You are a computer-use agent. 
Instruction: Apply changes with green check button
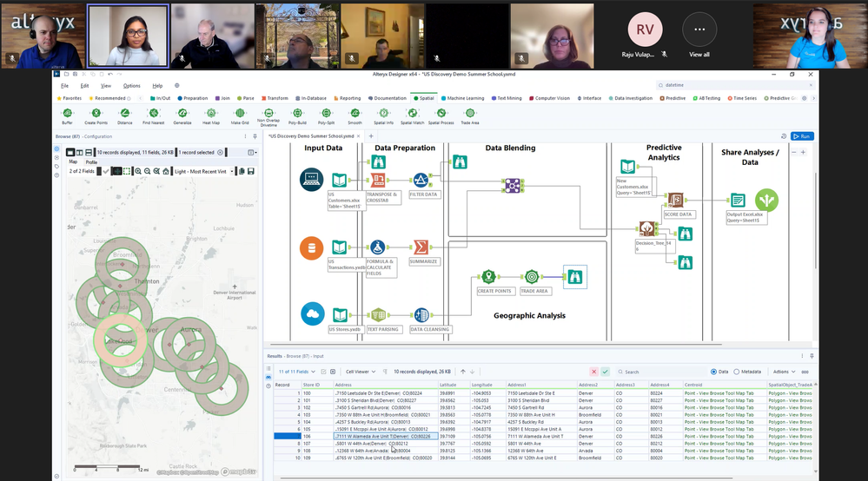coord(605,372)
